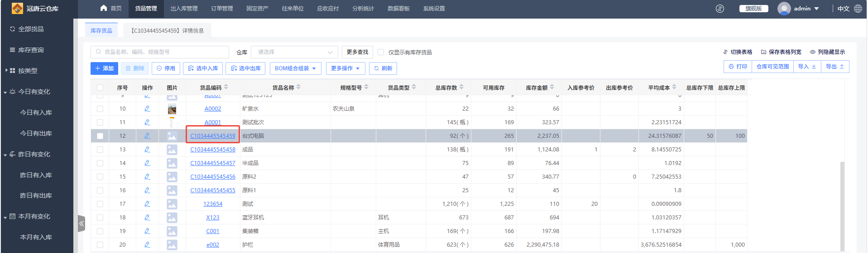This screenshot has width=868, height=253.
Task: Click the edit pencil icon in row 13
Action: point(147,149)
